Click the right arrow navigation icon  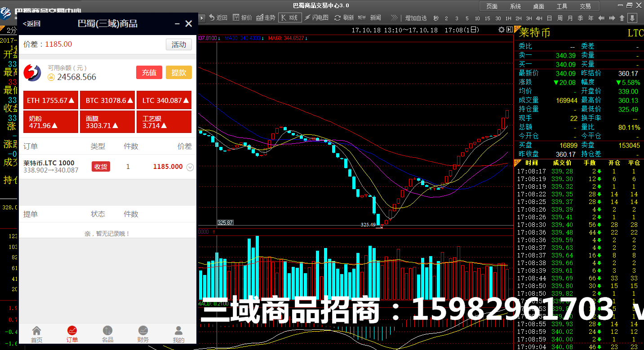tap(612, 18)
